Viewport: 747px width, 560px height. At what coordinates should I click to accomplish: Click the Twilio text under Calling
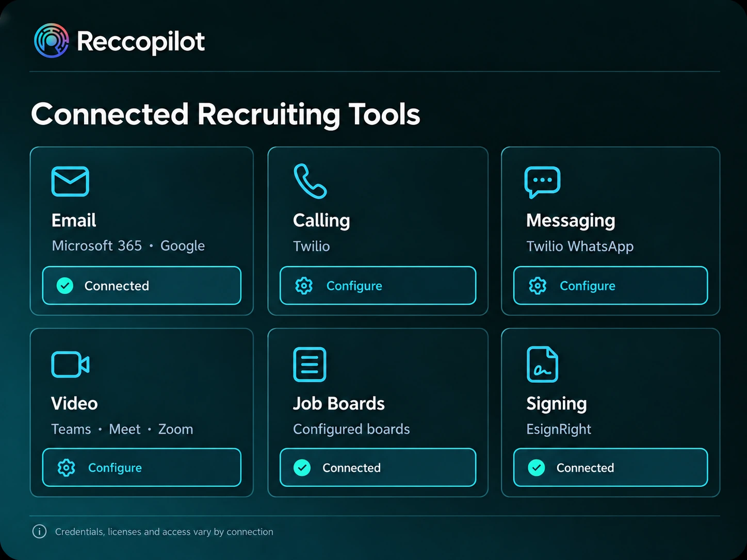tap(312, 246)
